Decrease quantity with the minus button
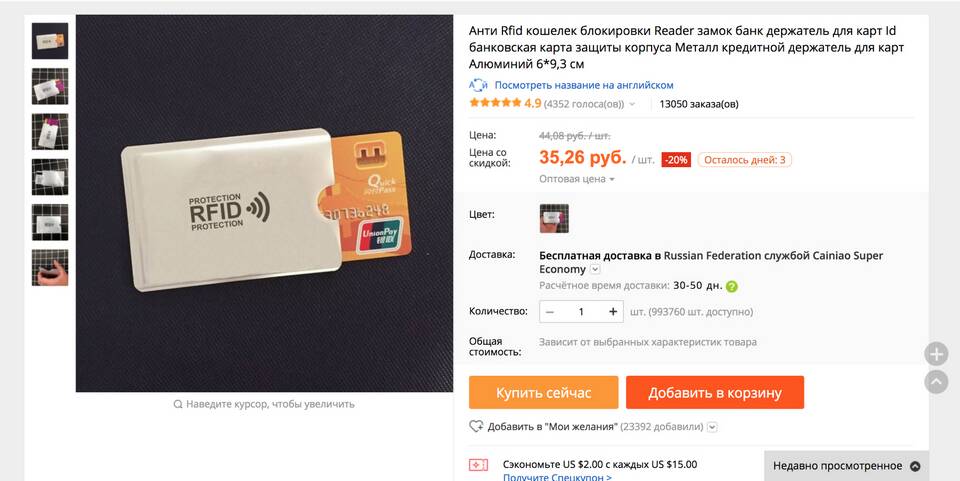The image size is (960, 481). coord(550,311)
